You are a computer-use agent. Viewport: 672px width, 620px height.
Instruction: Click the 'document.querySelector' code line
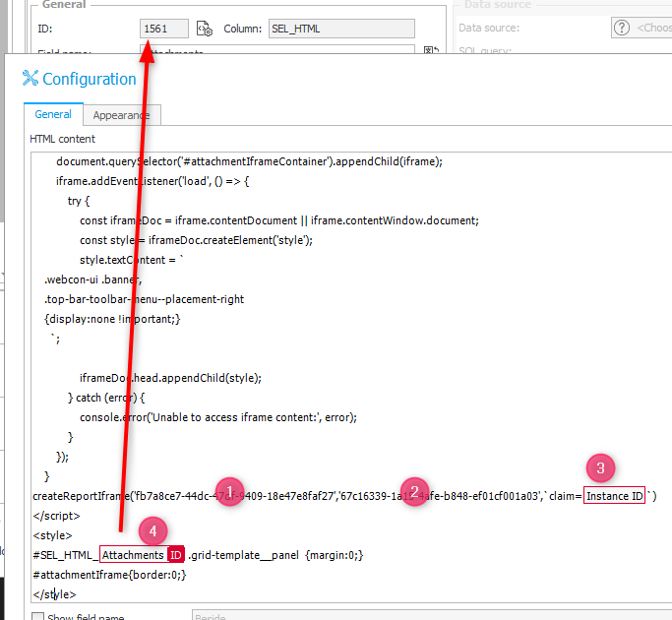click(x=250, y=161)
